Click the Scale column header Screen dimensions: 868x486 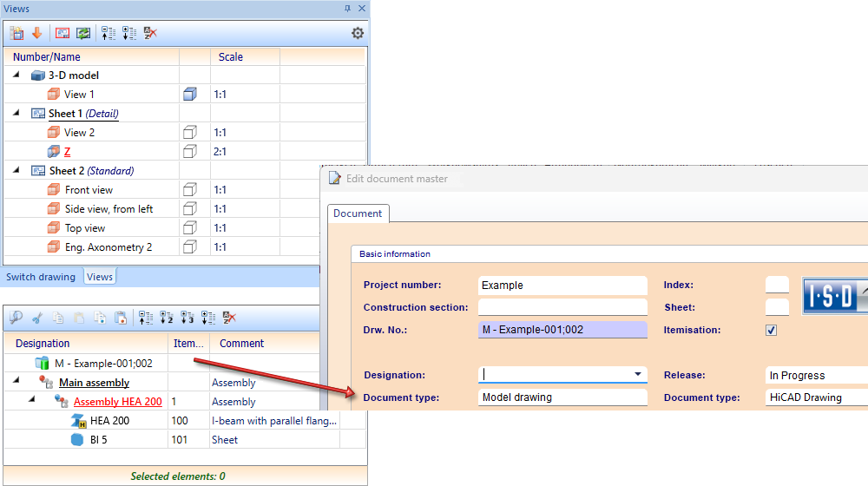pos(246,57)
